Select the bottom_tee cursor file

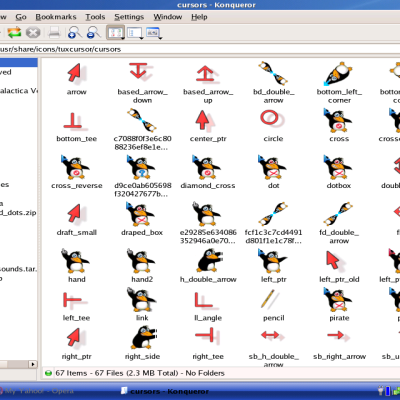point(77,128)
